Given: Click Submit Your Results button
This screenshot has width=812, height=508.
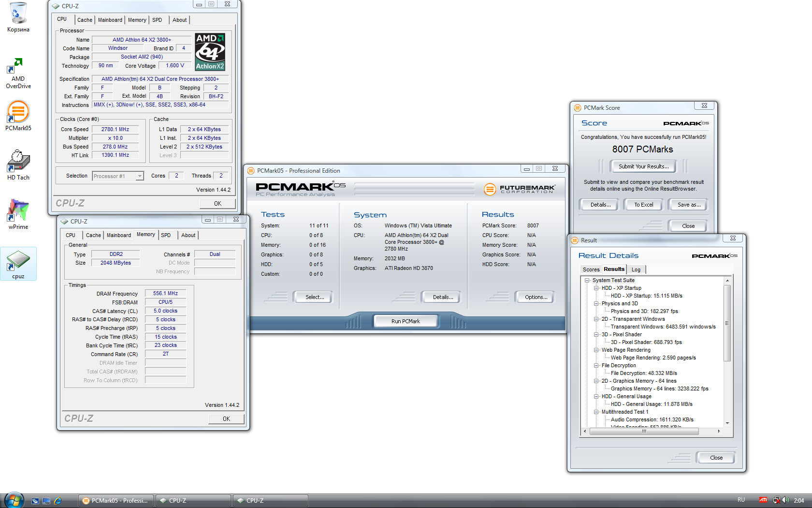Looking at the screenshot, I should (x=643, y=166).
